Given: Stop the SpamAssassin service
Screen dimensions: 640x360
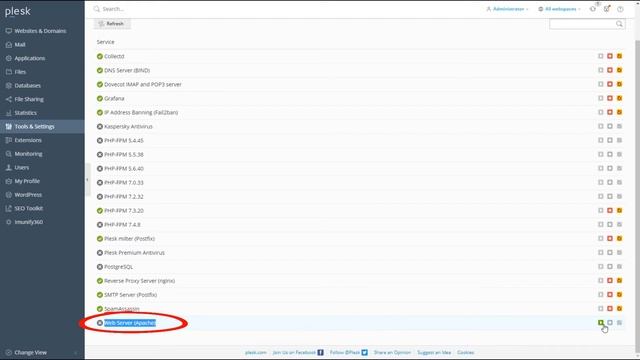Looking at the screenshot, I should point(610,309).
